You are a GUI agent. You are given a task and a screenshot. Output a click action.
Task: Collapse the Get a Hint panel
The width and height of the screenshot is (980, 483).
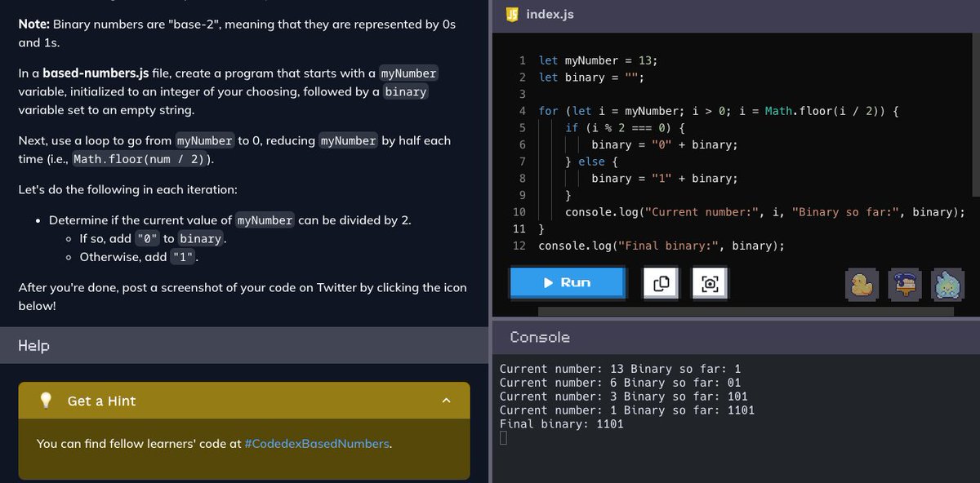tap(446, 400)
